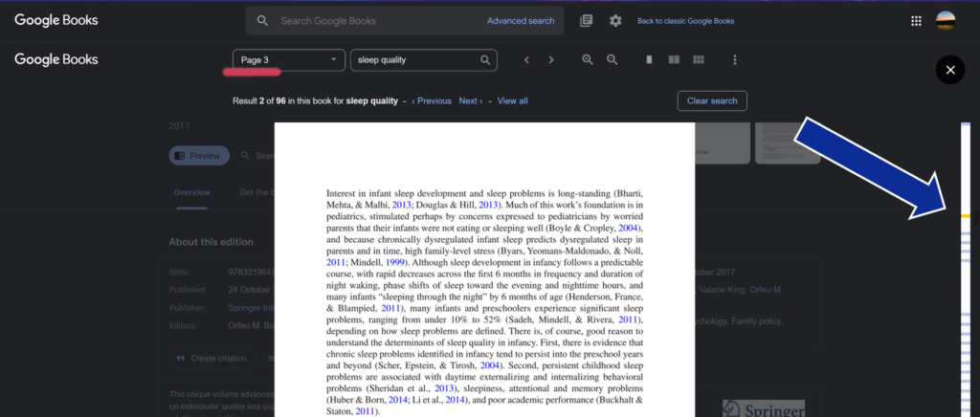Click the search magnifier in the top bar
980x417 pixels.
(262, 21)
